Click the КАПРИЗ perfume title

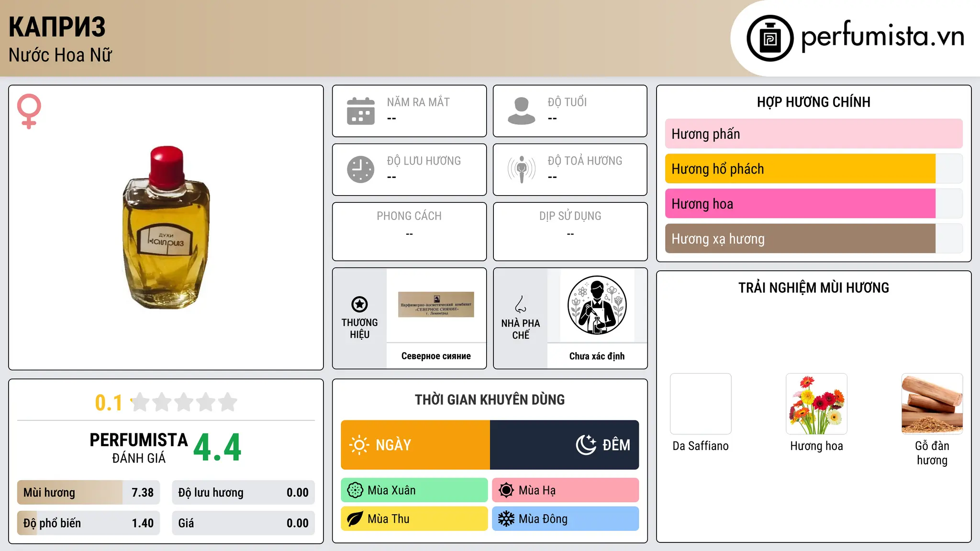click(57, 27)
